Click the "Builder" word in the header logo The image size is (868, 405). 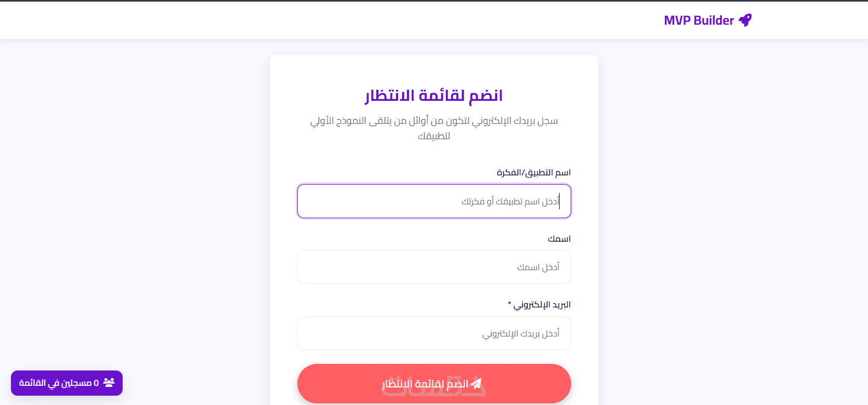click(714, 20)
